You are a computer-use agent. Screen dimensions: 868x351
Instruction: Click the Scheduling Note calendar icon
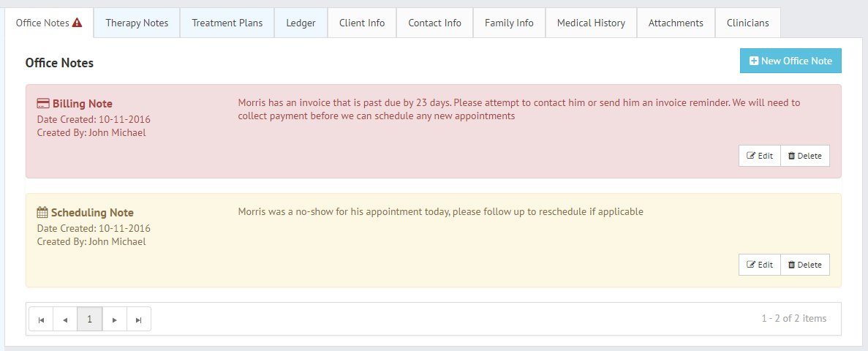[42, 213]
